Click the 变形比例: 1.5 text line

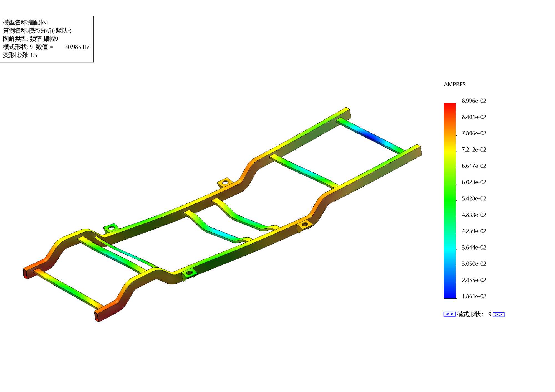point(20,55)
